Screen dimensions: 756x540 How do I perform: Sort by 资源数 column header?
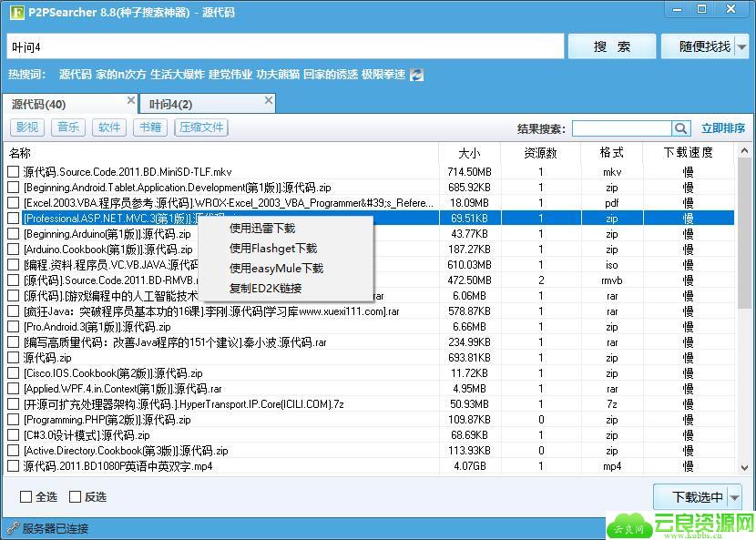point(541,153)
